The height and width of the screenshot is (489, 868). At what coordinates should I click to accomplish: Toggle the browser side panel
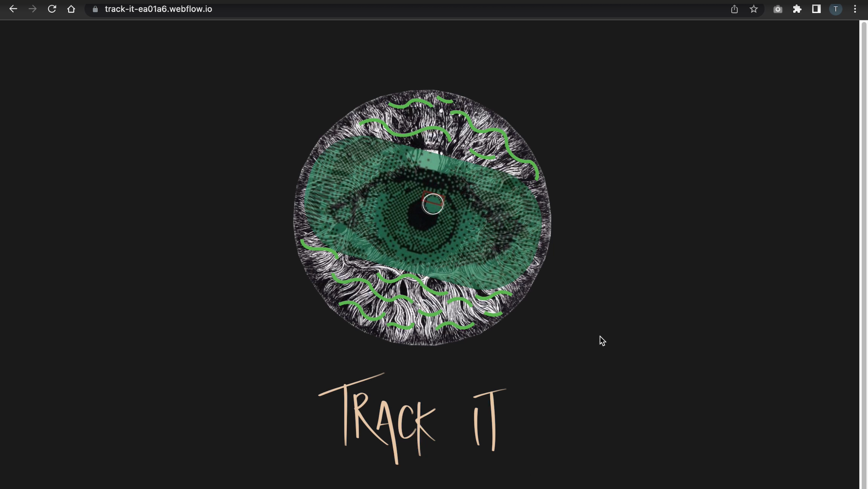click(x=816, y=9)
